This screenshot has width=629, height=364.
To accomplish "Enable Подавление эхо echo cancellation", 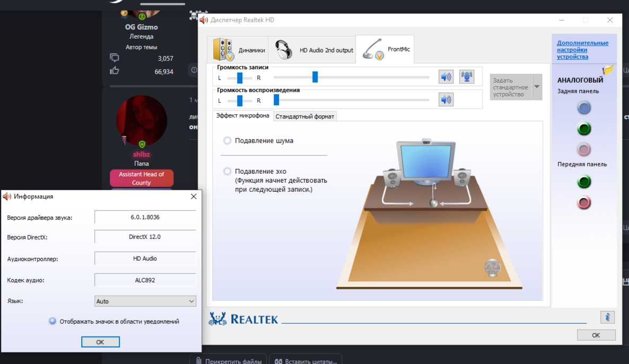I will pos(228,172).
